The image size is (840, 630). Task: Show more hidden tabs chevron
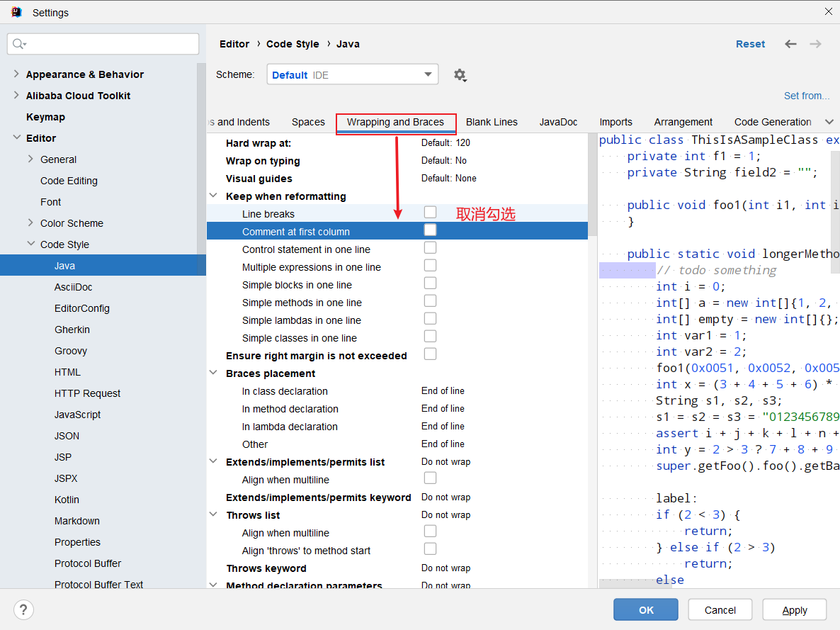point(829,122)
